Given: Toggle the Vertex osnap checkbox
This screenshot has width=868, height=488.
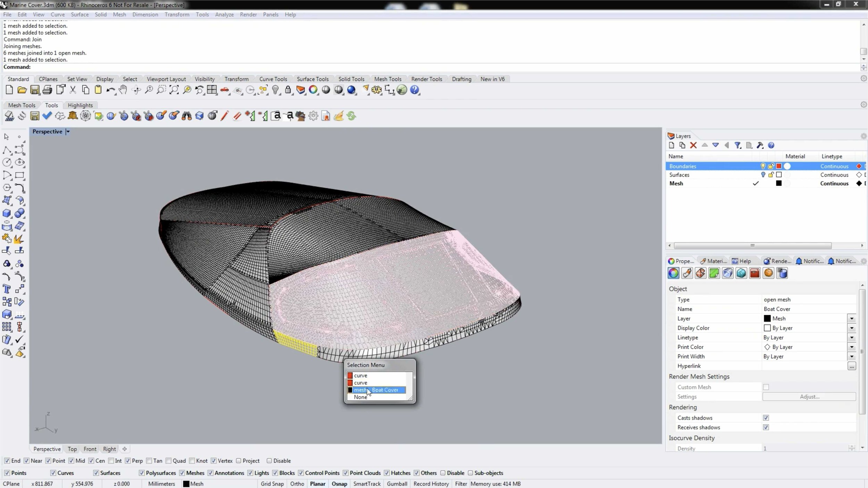Looking at the screenshot, I should (214, 461).
